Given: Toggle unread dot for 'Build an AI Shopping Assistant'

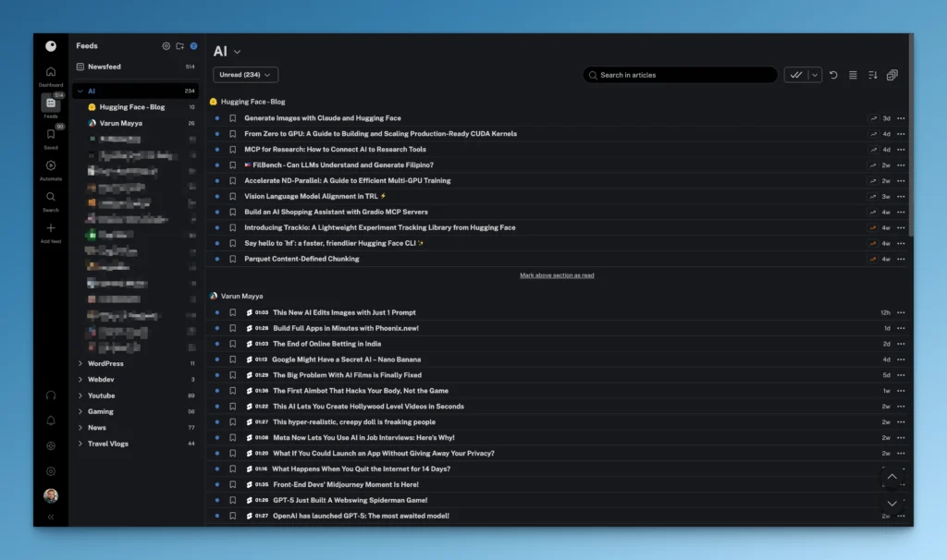Looking at the screenshot, I should point(216,213).
